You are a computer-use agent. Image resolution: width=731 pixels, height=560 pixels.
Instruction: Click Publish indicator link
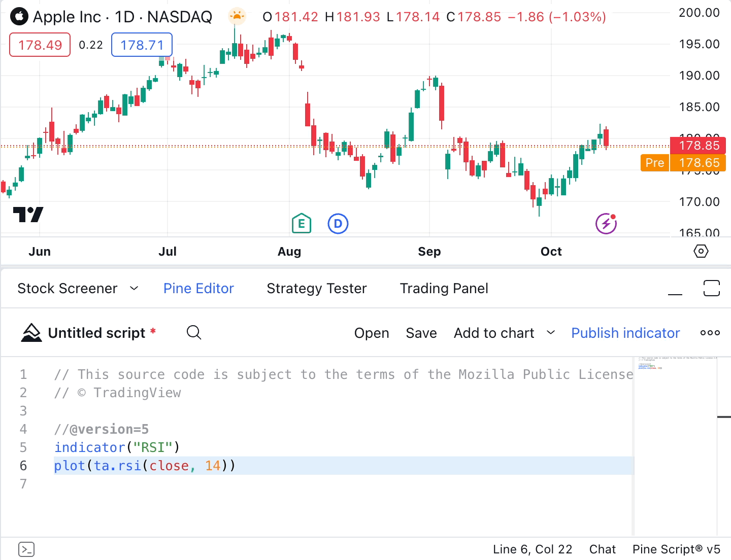coord(625,333)
